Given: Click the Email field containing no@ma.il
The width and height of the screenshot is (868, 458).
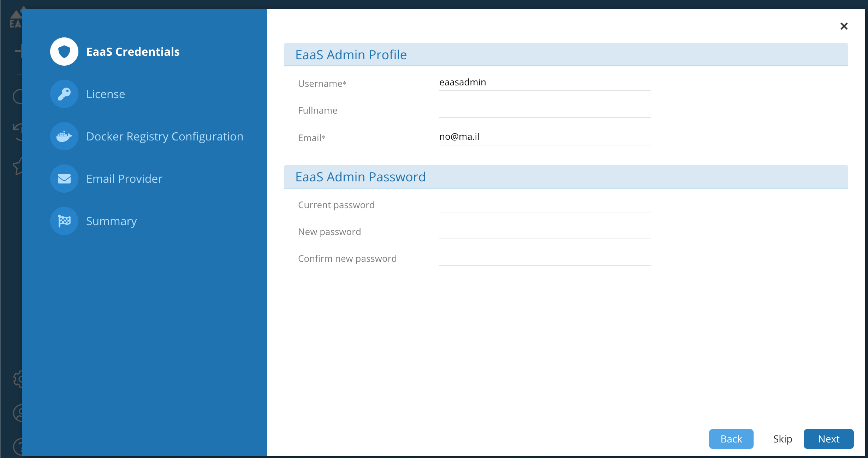Looking at the screenshot, I should pyautogui.click(x=545, y=137).
